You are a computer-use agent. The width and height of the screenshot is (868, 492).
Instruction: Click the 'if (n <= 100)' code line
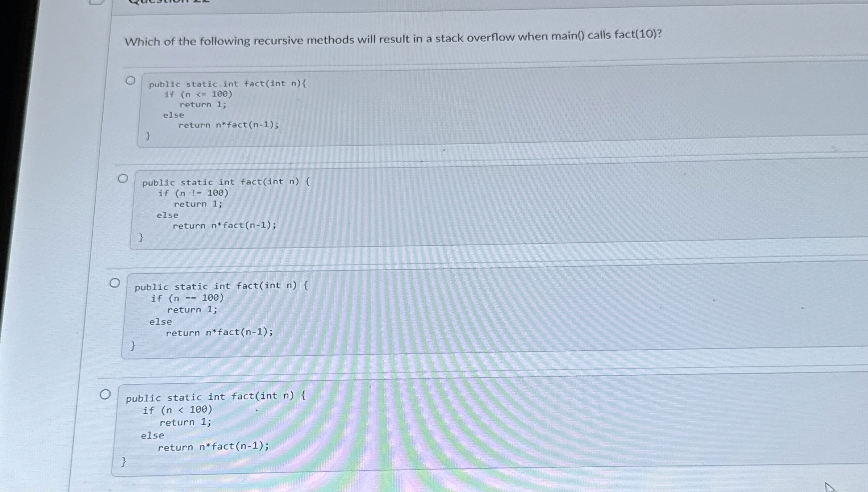click(198, 94)
